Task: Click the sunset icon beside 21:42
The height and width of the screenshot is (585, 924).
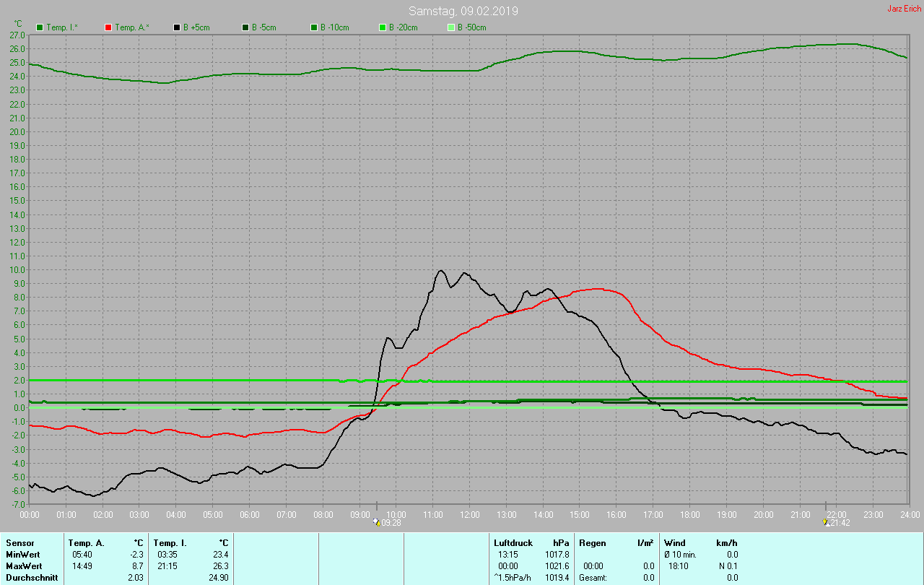Action: (827, 521)
